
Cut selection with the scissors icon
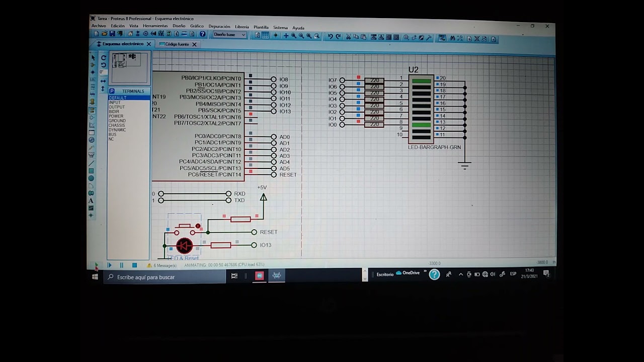(348, 37)
